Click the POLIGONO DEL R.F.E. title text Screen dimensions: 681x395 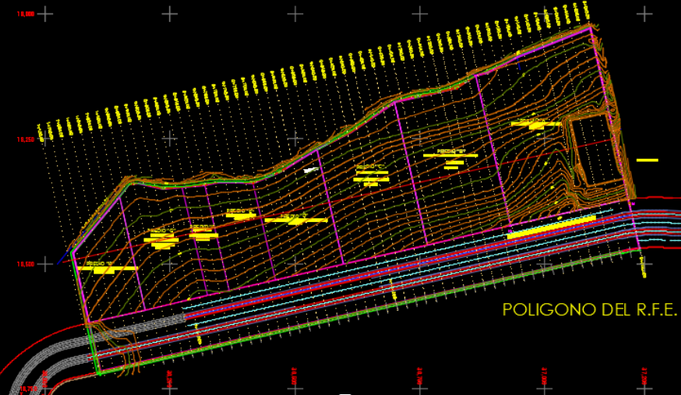[x=590, y=310]
